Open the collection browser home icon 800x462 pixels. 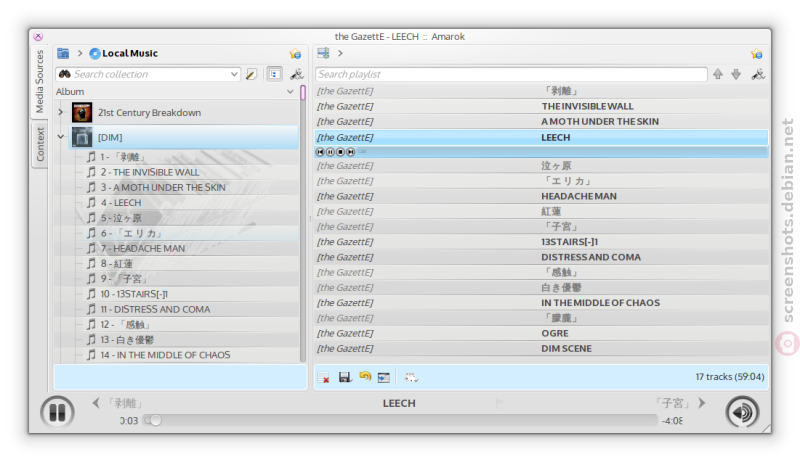point(63,53)
